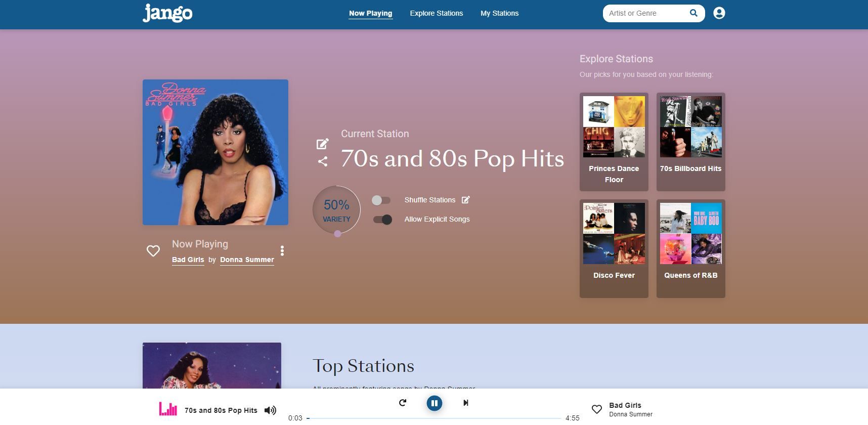868x425 pixels.
Task: Go to the Explore Stations tab
Action: pyautogui.click(x=436, y=13)
